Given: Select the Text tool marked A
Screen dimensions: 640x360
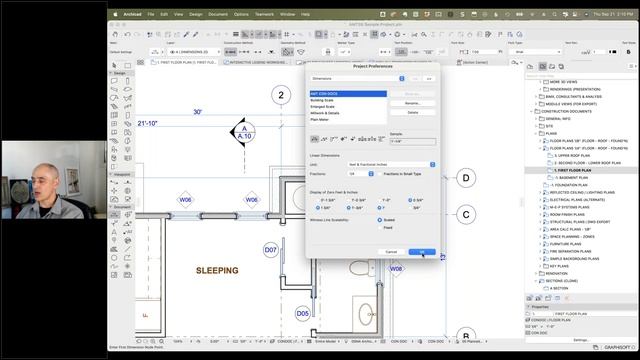Looking at the screenshot, I should click(x=114, y=232).
